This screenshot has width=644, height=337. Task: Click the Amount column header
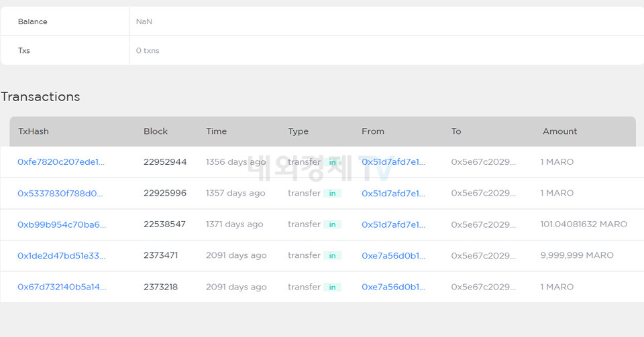point(559,131)
